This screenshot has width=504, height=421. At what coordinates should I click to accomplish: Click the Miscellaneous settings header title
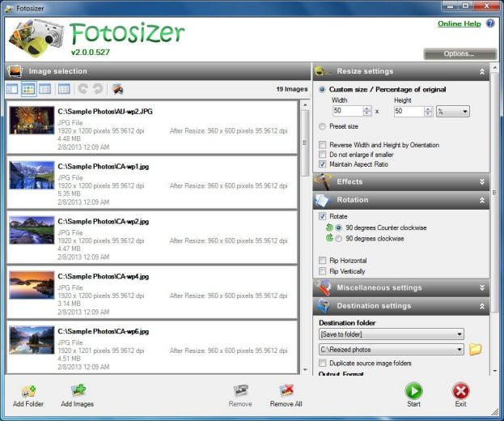pos(379,287)
